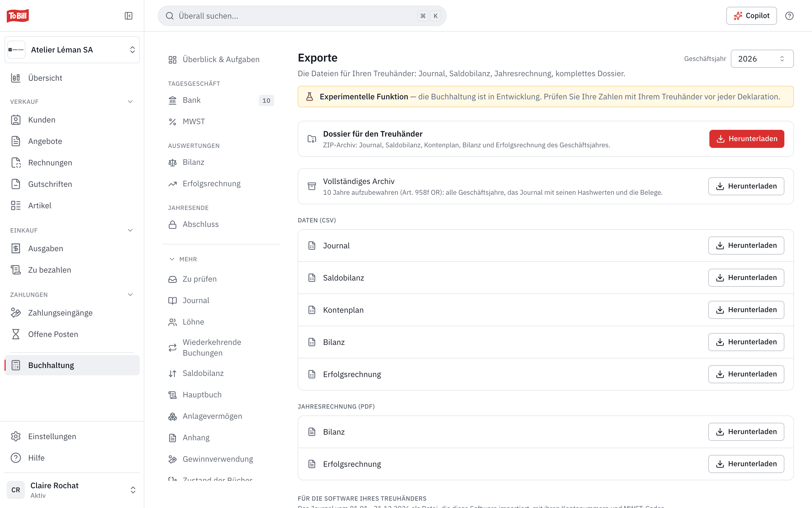812x508 pixels.
Task: Open Hilfe in the sidebar
Action: tap(72, 458)
